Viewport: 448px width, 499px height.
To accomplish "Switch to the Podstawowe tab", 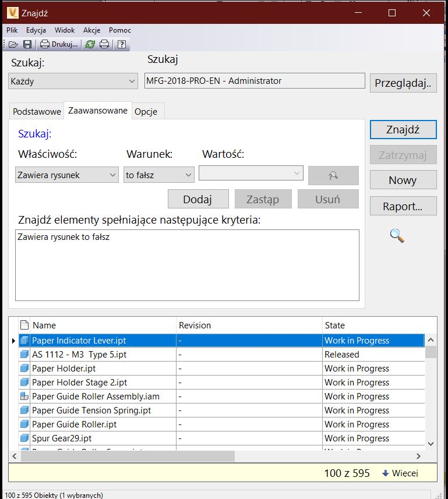I will (x=37, y=111).
